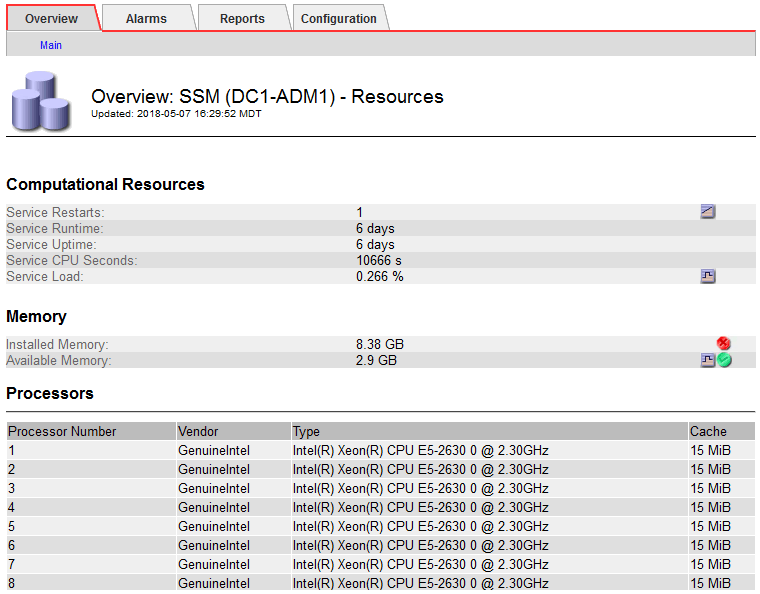This screenshot has height=594, width=760.
Task: Click red alarm icon beside Installed Memory
Action: pyautogui.click(x=723, y=344)
